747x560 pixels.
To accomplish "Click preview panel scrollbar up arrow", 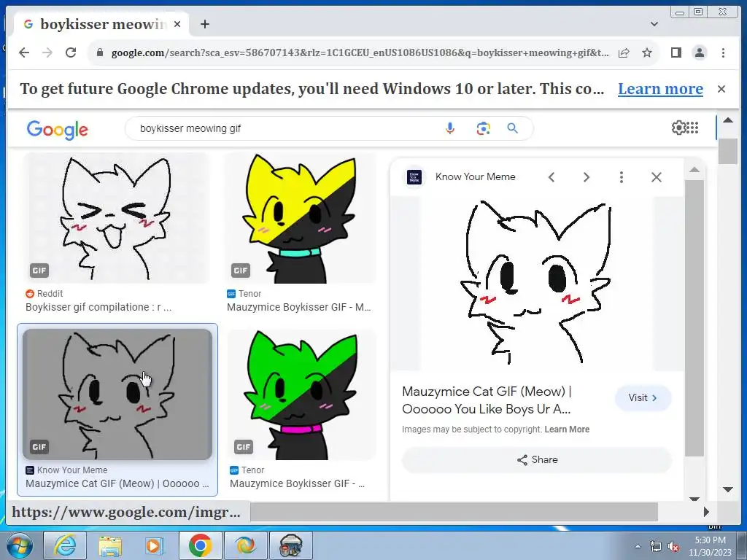I will coord(694,170).
